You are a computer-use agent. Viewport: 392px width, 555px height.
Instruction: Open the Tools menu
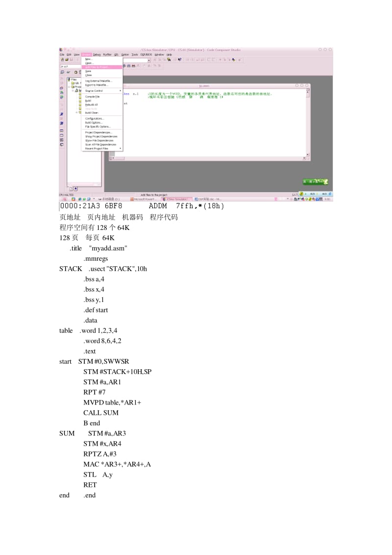[x=134, y=54]
